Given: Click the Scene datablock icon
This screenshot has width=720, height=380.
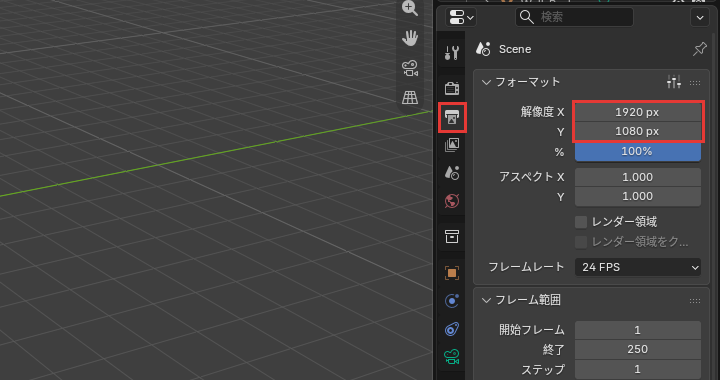Looking at the screenshot, I should click(x=484, y=49).
